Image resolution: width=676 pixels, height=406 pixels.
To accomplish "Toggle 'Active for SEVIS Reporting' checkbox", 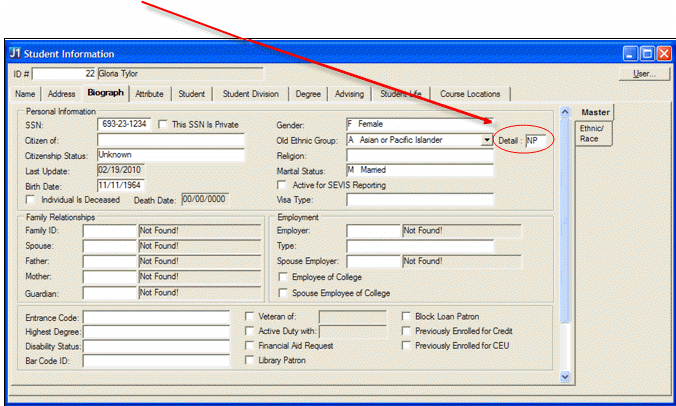I will [282, 185].
